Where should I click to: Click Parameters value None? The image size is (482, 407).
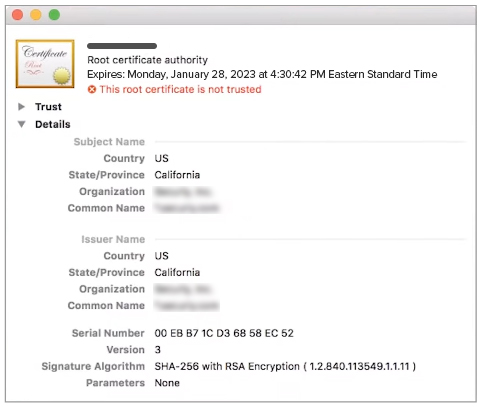[x=167, y=383]
